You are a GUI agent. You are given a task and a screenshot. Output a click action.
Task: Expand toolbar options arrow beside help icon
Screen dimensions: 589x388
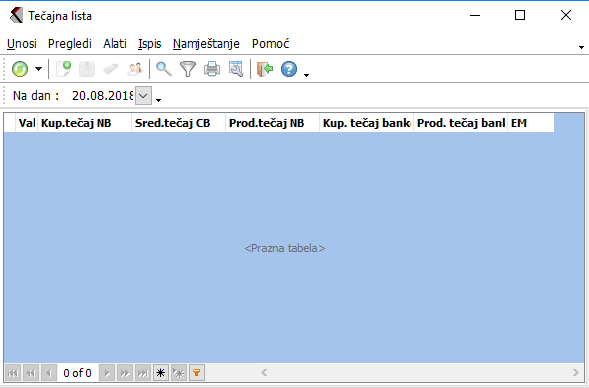click(x=307, y=75)
